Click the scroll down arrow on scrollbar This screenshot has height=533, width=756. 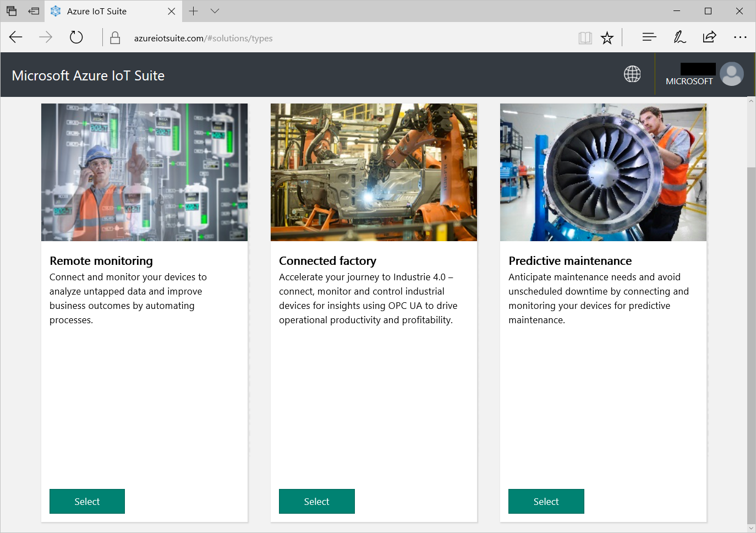[751, 528]
